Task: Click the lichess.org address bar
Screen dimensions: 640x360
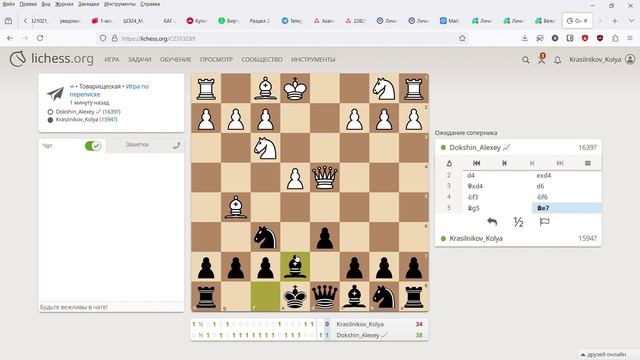Action: (x=282, y=38)
